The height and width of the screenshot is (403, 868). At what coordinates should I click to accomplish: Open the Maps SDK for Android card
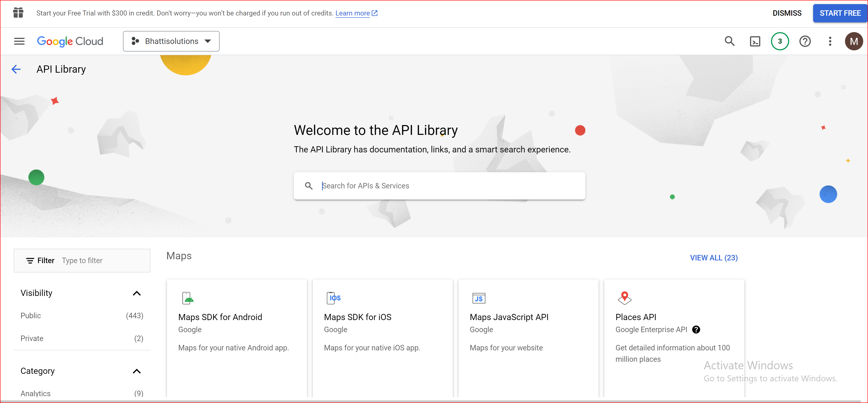click(x=237, y=338)
